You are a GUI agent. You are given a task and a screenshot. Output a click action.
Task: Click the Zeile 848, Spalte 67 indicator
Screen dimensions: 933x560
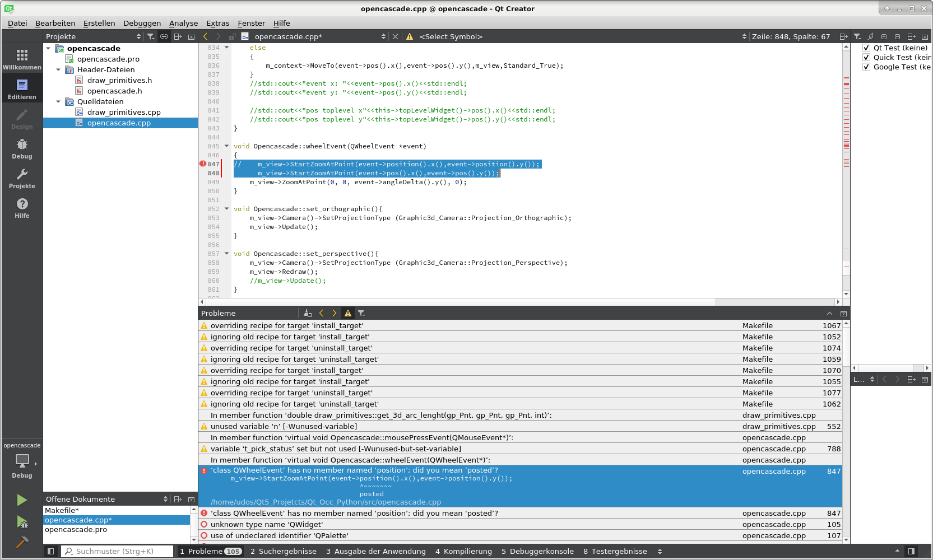pyautogui.click(x=791, y=36)
